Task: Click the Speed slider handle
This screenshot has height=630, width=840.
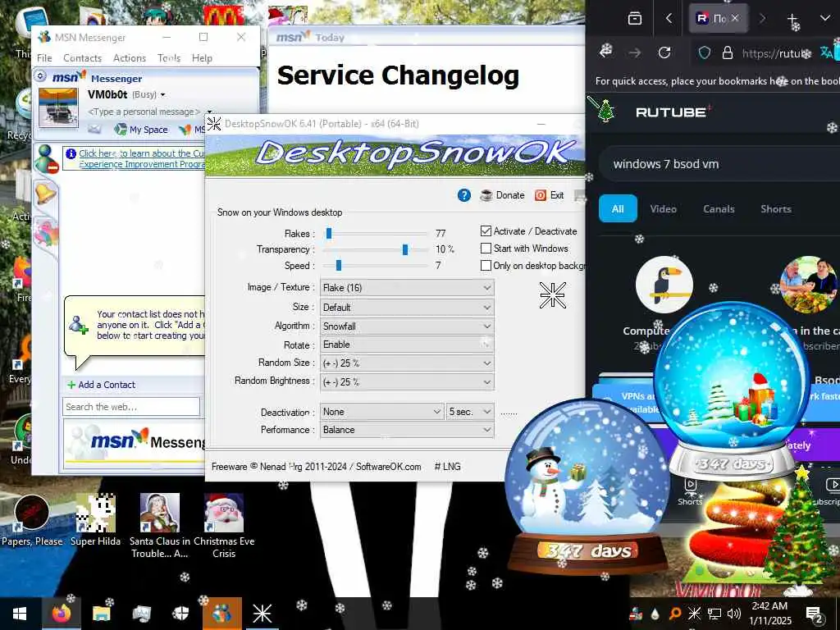Action: pyautogui.click(x=339, y=265)
